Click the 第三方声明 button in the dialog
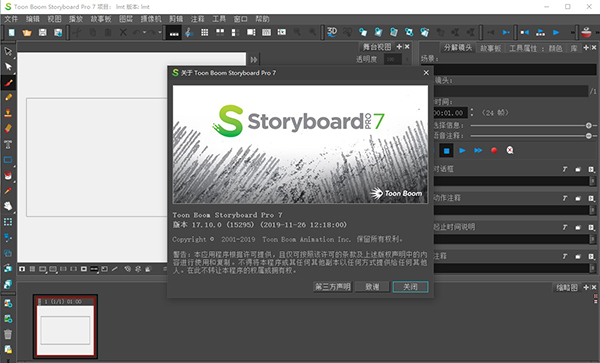Image resolution: width=600 pixels, height=363 pixels. [x=333, y=286]
